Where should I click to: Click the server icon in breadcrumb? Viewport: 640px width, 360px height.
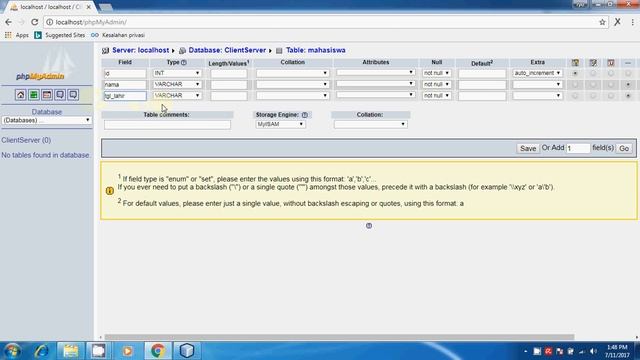[x=105, y=51]
